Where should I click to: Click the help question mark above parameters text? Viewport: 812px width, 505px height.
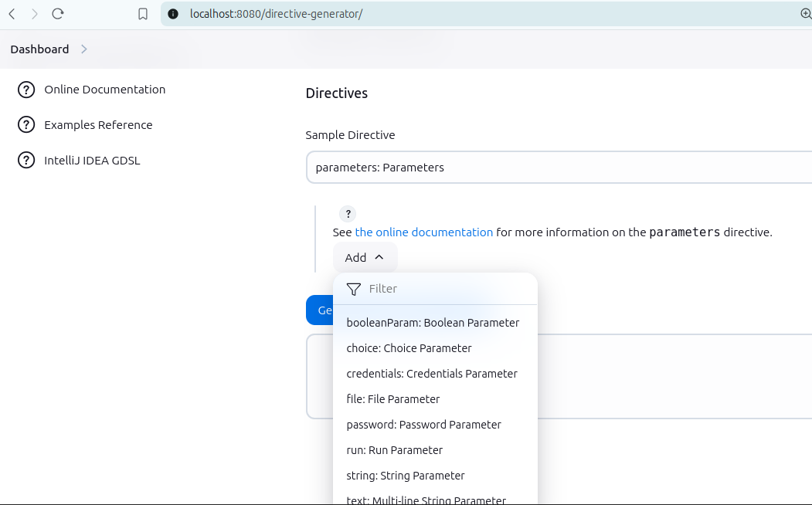348,214
